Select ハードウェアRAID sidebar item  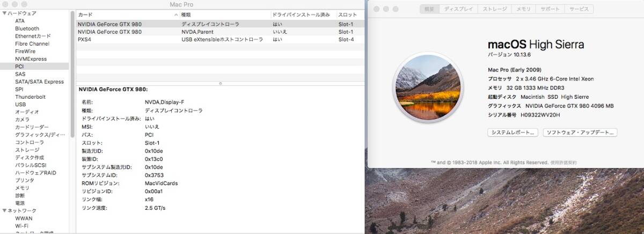[35, 172]
